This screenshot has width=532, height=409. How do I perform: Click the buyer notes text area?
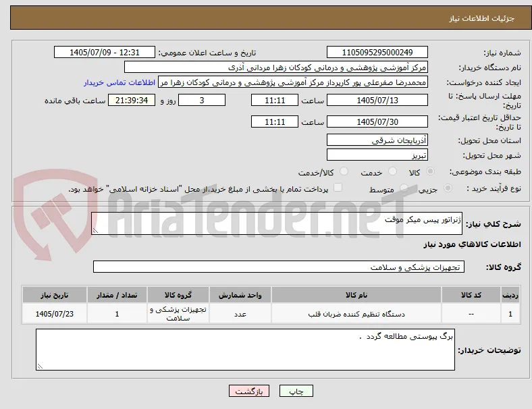point(245,350)
